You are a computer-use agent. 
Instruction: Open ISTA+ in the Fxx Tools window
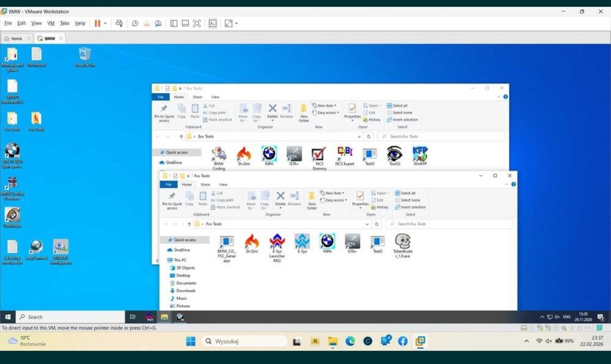coord(353,244)
